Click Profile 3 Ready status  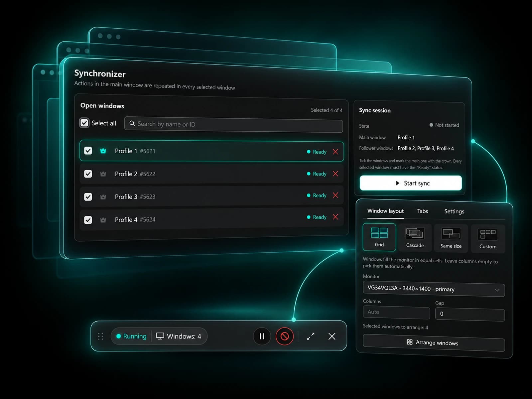(x=317, y=195)
